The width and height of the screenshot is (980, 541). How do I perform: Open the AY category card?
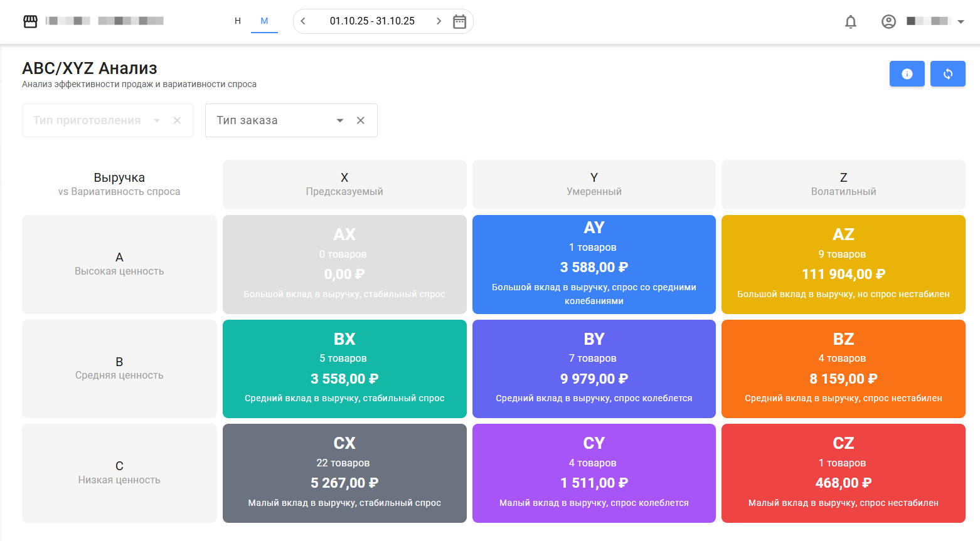594,265
